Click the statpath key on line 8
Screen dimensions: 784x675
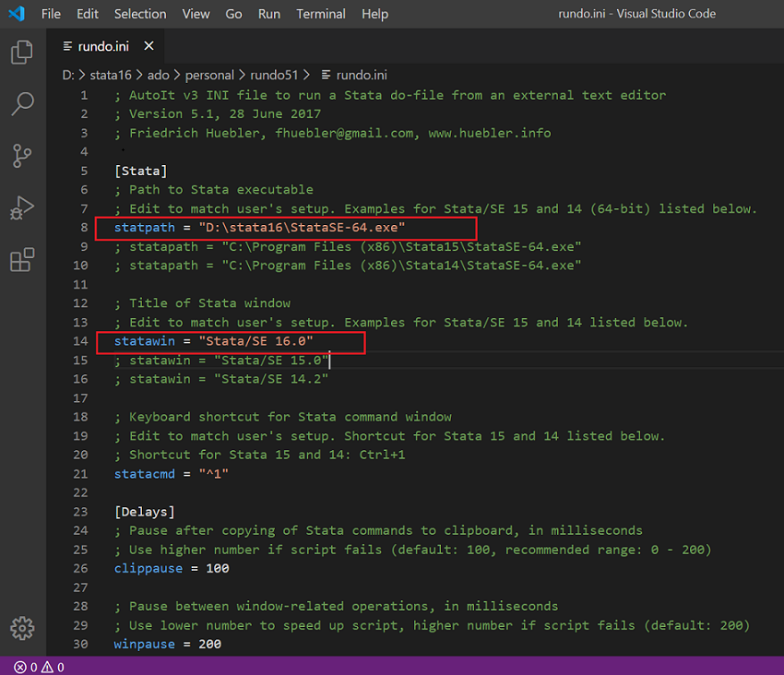145,228
